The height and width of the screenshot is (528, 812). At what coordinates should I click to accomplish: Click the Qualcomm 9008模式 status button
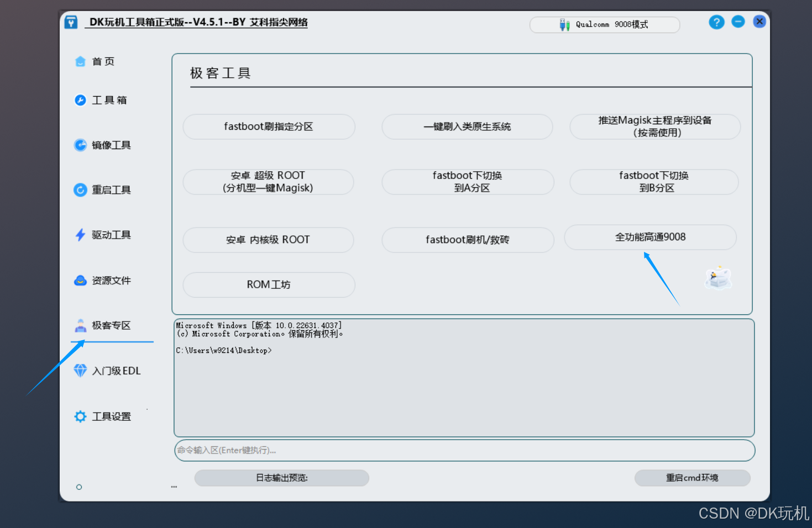[x=605, y=25]
